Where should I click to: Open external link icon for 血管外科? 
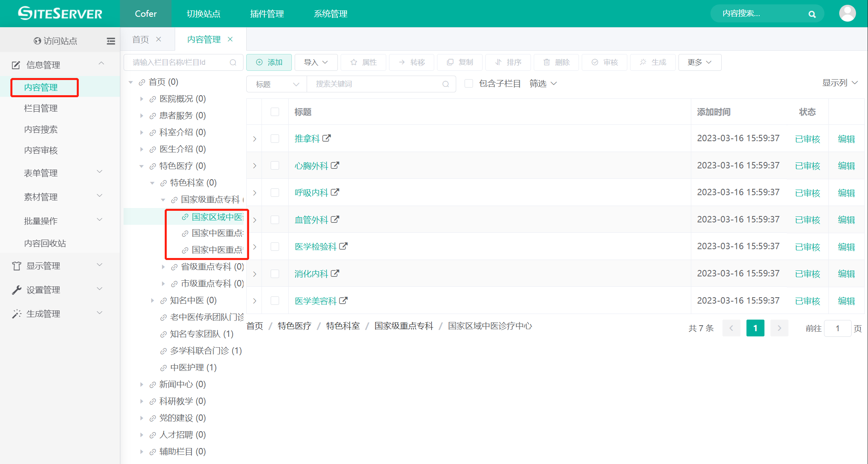[335, 219]
